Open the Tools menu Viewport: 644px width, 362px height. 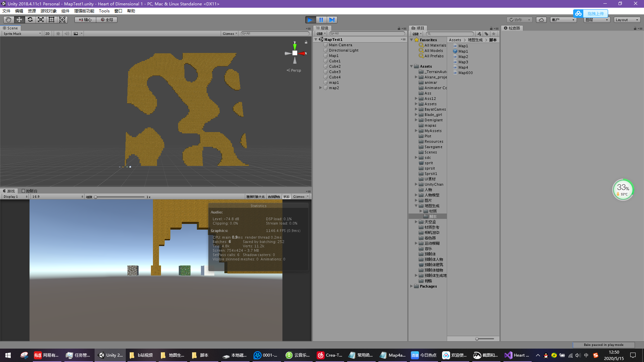click(104, 11)
